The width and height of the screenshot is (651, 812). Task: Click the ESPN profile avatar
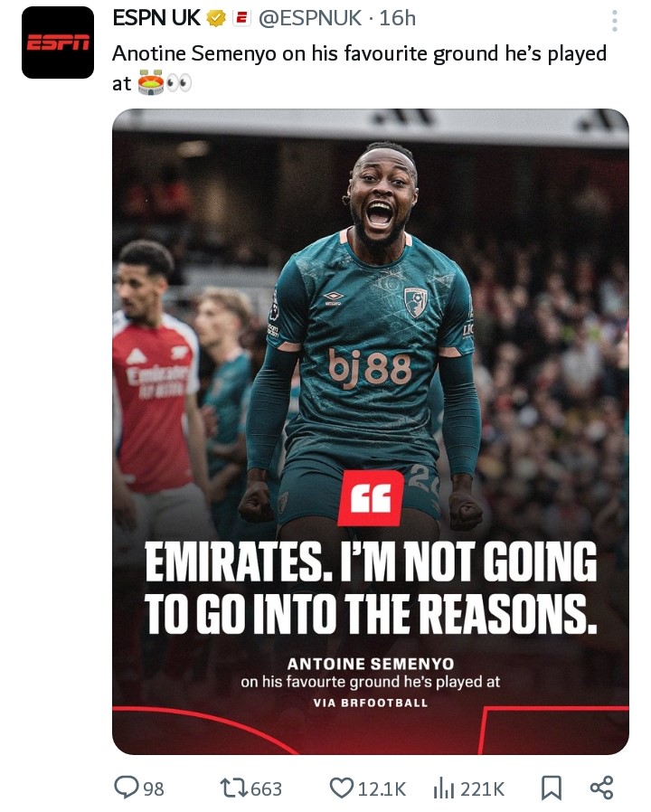click(58, 42)
